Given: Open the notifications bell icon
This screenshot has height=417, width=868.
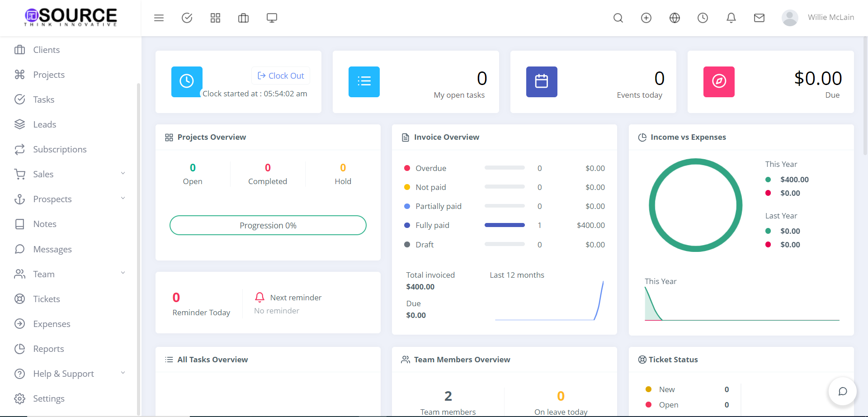Looking at the screenshot, I should [731, 18].
